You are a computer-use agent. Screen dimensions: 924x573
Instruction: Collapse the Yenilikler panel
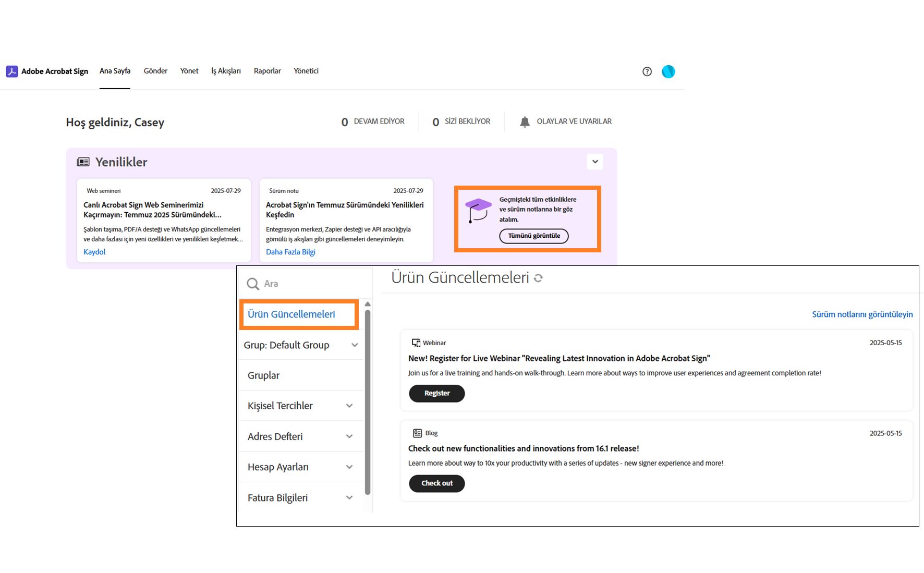click(x=595, y=162)
